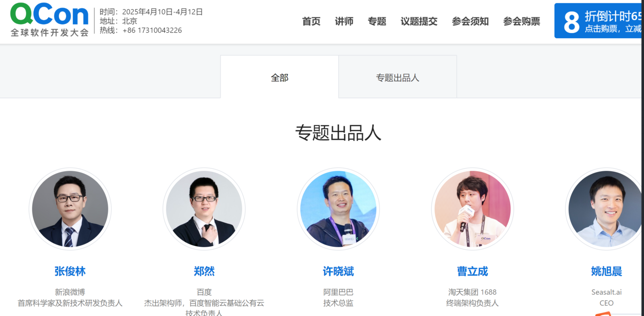The image size is (644, 316).
Task: Open 张俊林's profile photo
Action: click(70, 209)
